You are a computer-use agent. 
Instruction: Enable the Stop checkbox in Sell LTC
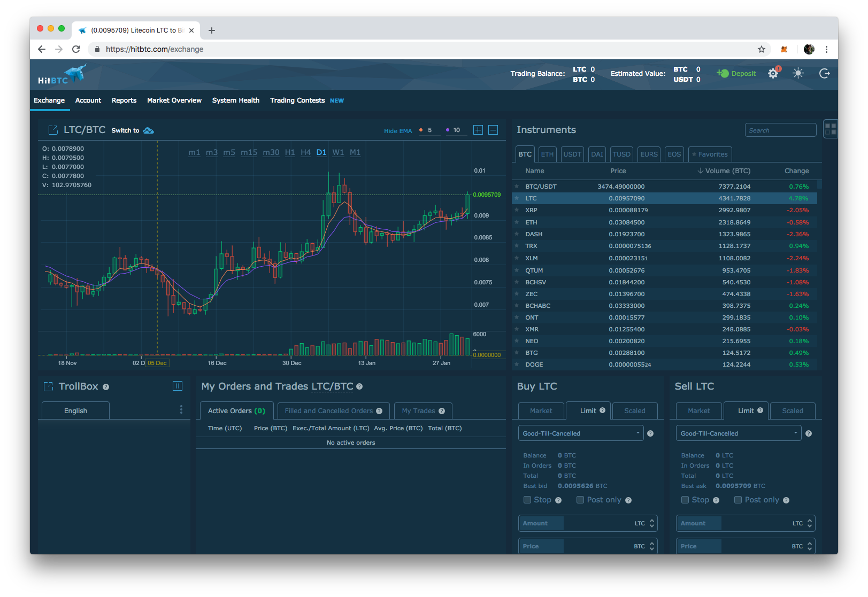[x=685, y=500]
